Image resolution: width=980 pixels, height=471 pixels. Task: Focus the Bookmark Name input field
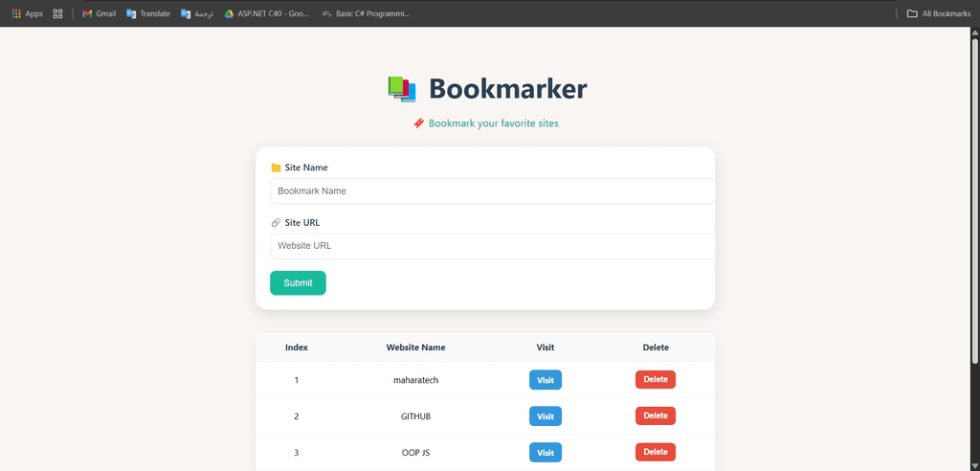tap(493, 191)
